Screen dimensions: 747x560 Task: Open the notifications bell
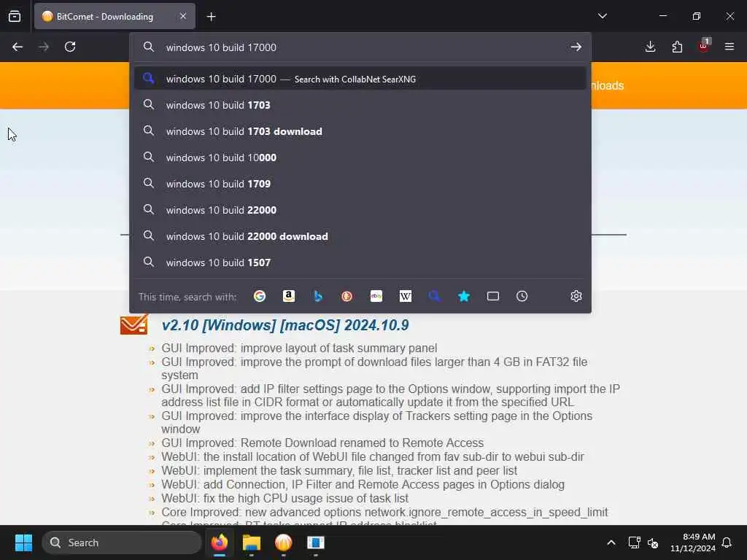pos(727,542)
